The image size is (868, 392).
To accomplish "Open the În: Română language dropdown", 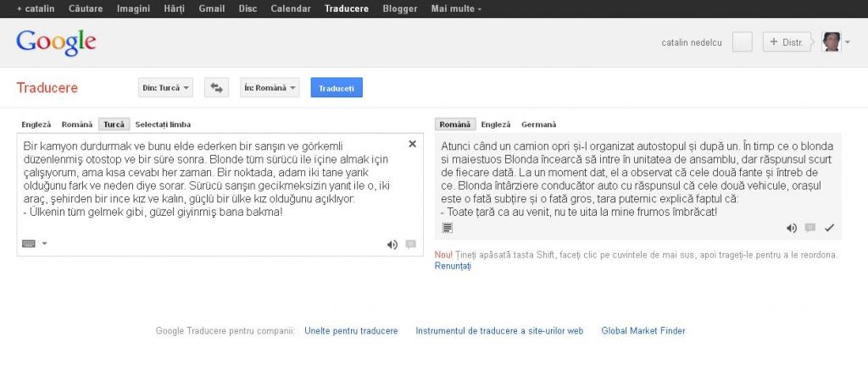I will tap(270, 87).
